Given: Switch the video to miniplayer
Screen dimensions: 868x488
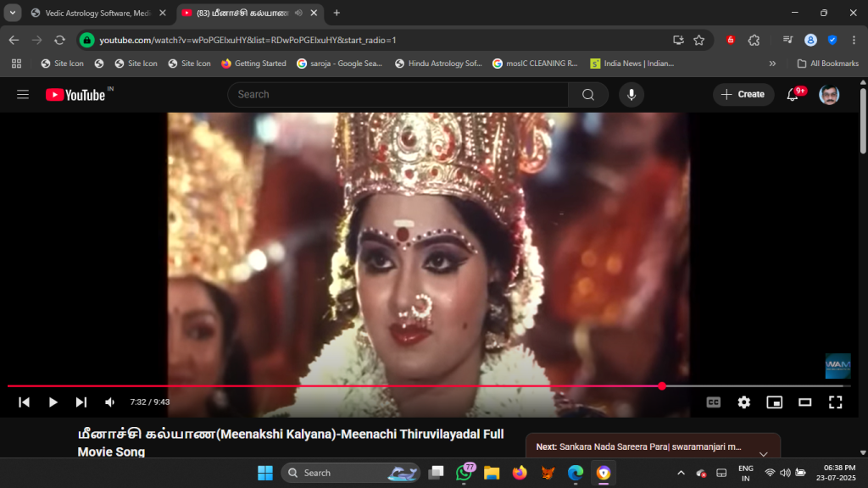Looking at the screenshot, I should [x=775, y=402].
